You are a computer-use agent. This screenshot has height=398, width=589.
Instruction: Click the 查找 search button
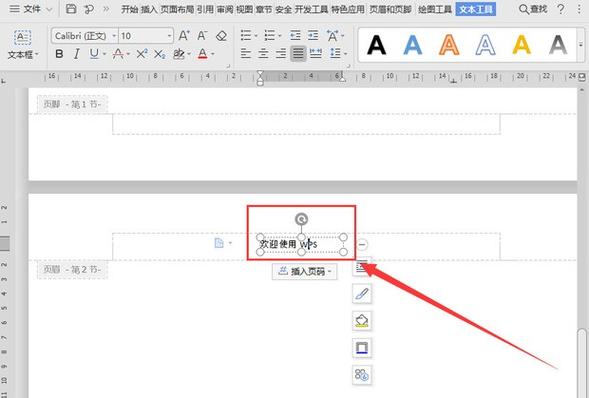(533, 9)
